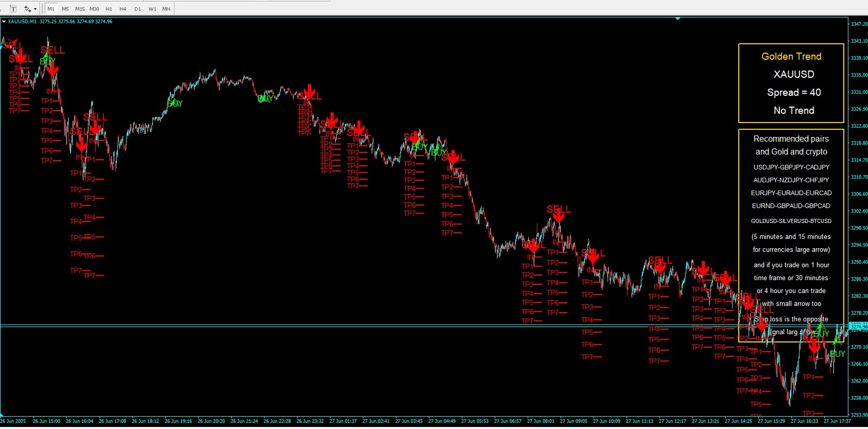The image size is (868, 429).
Task: Switch chart to H4 timeframe
Action: 123,9
